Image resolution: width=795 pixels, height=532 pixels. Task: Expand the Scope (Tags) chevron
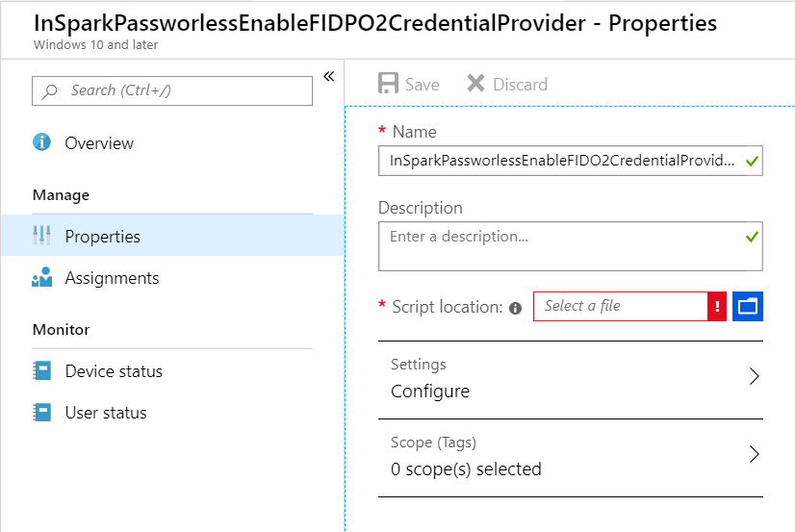click(x=754, y=455)
